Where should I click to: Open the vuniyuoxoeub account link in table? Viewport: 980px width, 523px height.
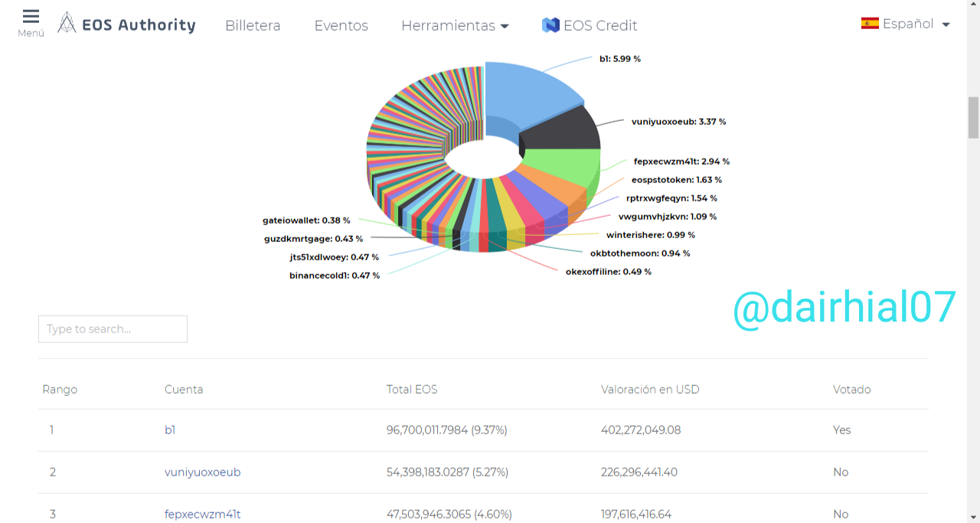click(203, 472)
